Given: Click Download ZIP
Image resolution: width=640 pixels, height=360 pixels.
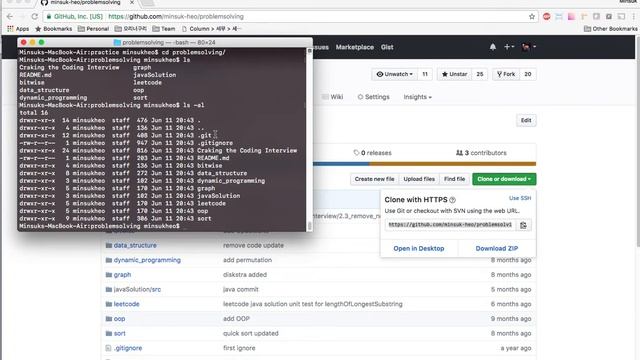Looking at the screenshot, I should coord(497,249).
